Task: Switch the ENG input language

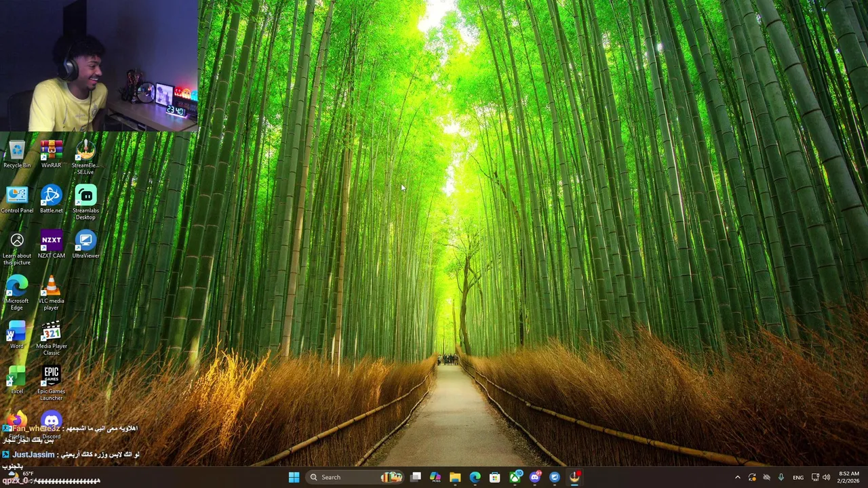Action: (798, 477)
